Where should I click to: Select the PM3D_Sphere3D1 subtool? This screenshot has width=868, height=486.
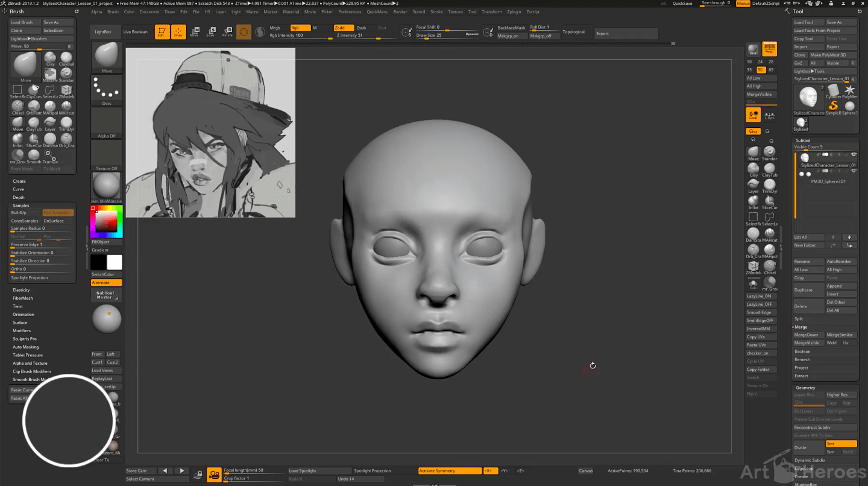click(x=828, y=181)
